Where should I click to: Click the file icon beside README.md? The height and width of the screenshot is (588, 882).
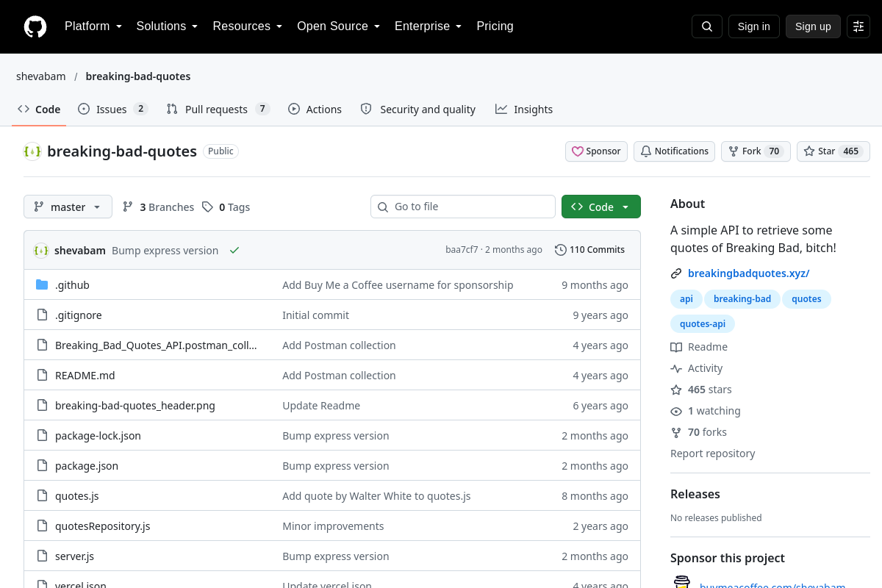(42, 376)
